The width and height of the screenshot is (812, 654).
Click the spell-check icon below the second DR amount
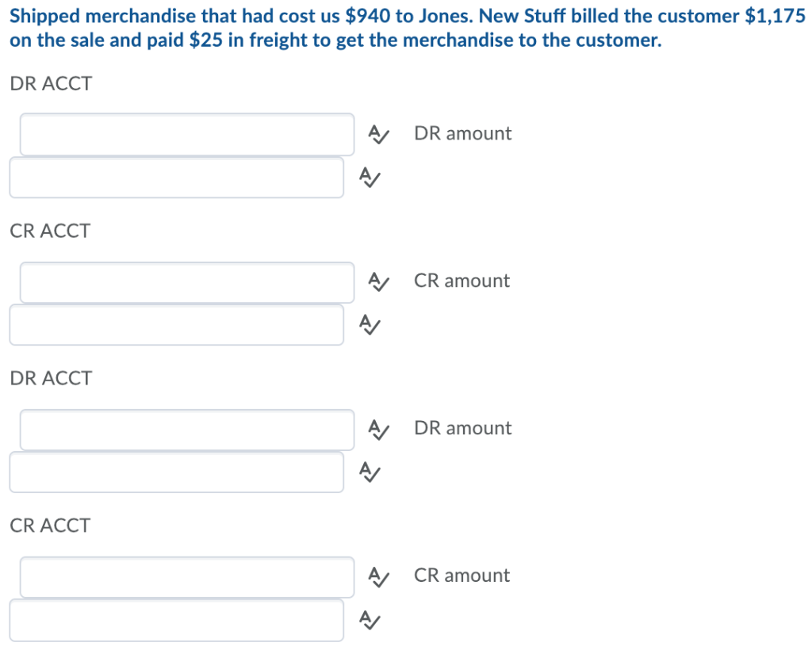pos(369,472)
